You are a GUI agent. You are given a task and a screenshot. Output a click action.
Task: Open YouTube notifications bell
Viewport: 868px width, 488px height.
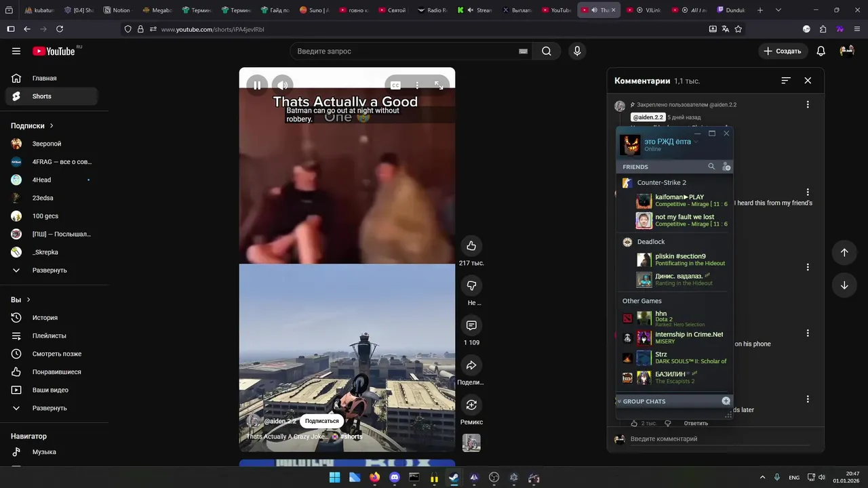click(821, 51)
